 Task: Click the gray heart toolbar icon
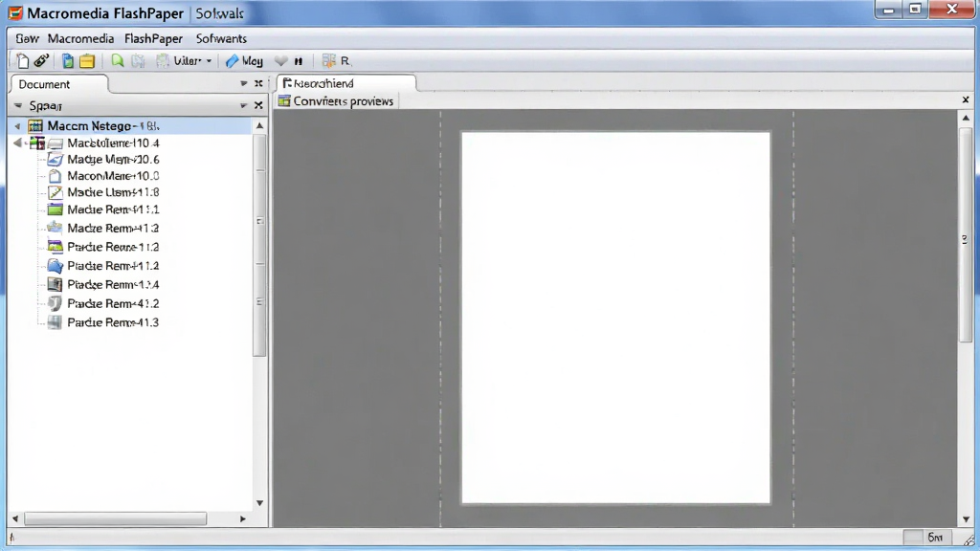point(281,60)
